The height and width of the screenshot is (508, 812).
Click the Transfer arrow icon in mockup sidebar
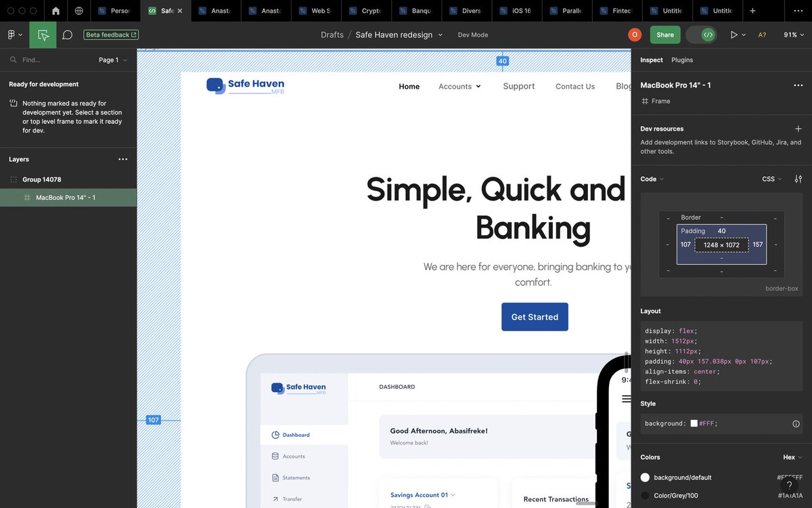coord(275,499)
